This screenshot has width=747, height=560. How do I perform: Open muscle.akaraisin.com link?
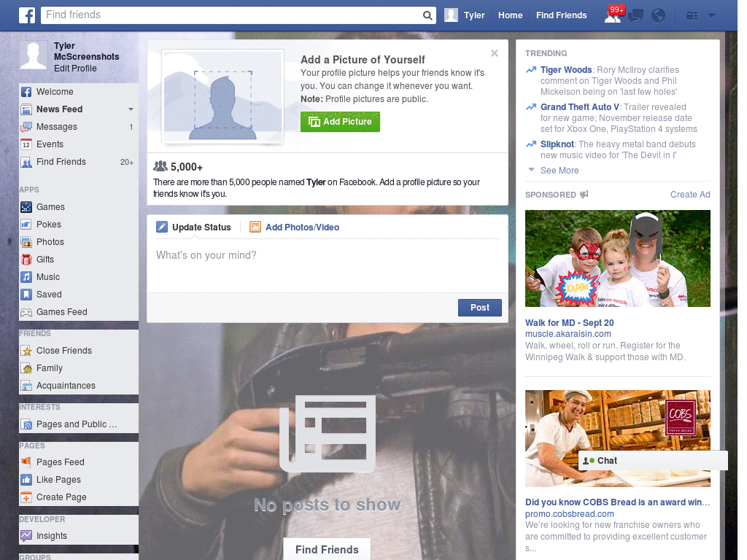click(568, 334)
